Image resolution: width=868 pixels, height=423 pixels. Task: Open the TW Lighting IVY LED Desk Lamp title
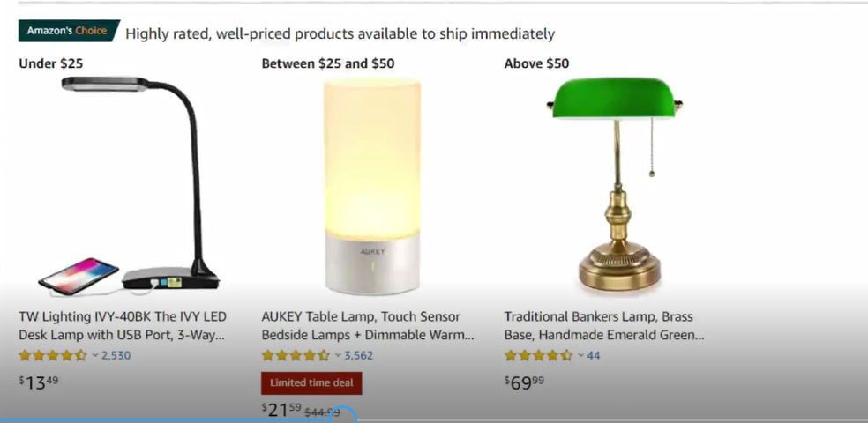[123, 325]
